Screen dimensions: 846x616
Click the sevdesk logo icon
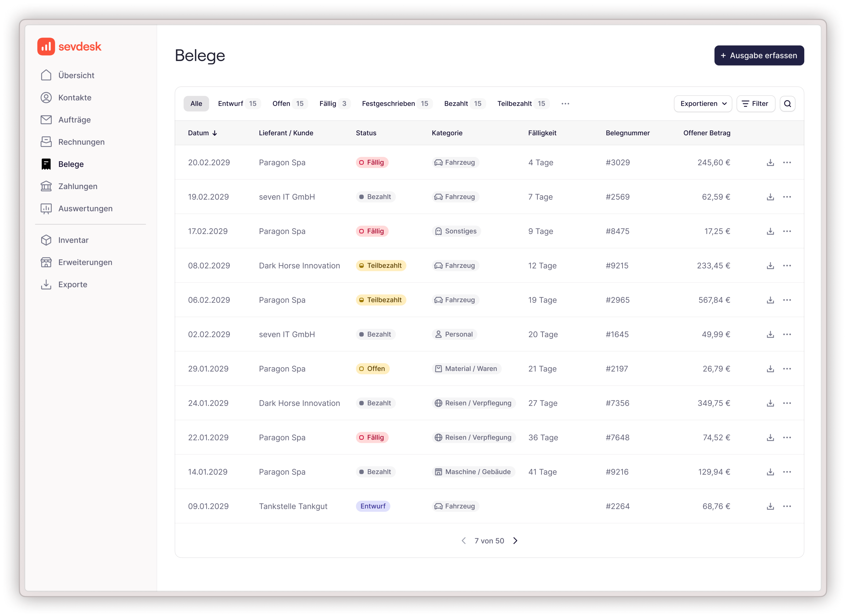click(x=46, y=47)
